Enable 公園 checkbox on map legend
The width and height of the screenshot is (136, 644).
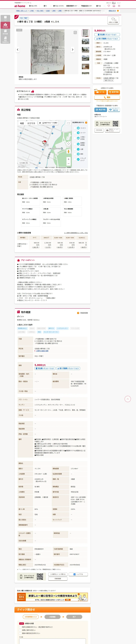tap(75, 149)
